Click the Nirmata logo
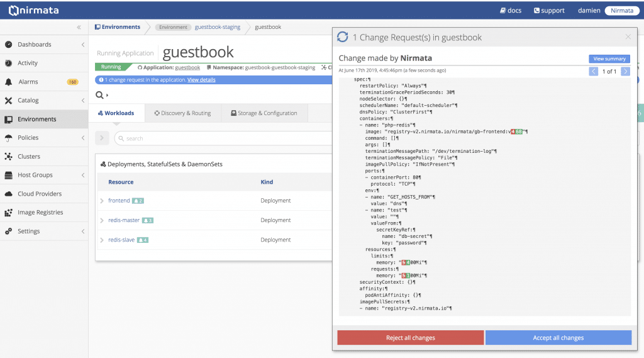The width and height of the screenshot is (644, 358). 34,10
